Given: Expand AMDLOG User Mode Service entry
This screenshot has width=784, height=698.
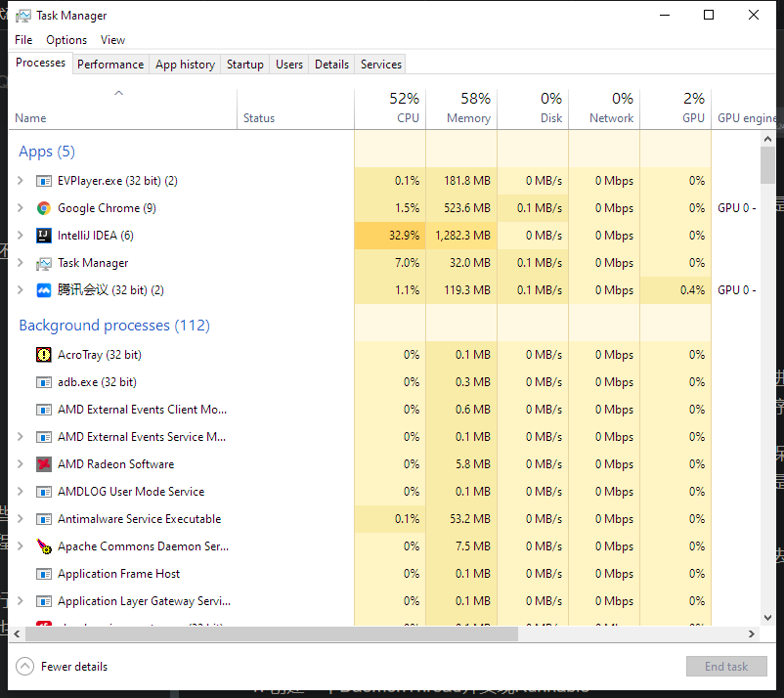Looking at the screenshot, I should (x=20, y=492).
